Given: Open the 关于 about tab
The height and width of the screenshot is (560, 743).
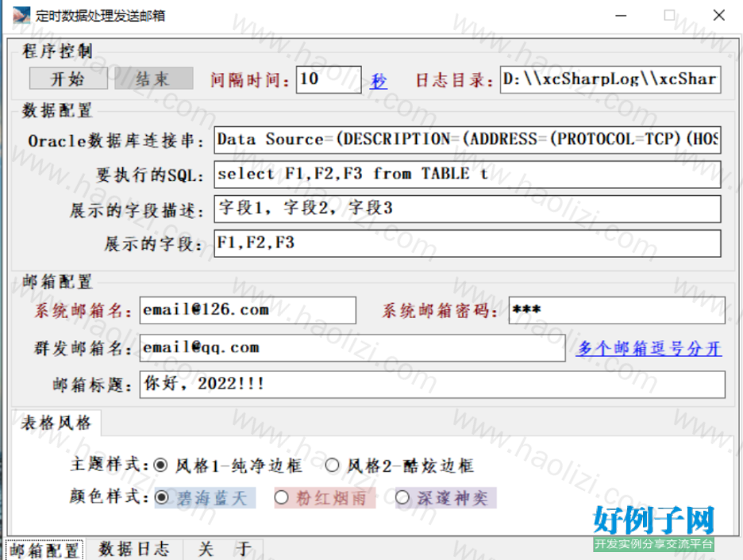Looking at the screenshot, I should (224, 550).
